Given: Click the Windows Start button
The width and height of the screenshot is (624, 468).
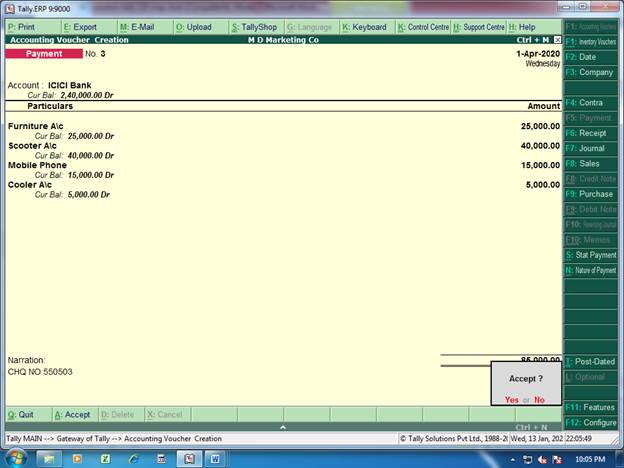Looking at the screenshot, I should pyautogui.click(x=15, y=459).
